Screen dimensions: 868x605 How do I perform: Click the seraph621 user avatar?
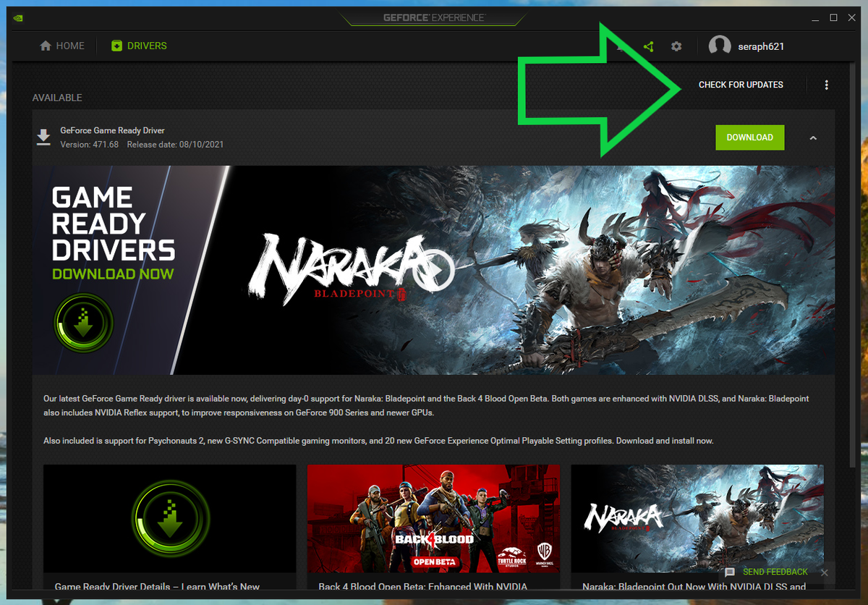(x=720, y=46)
